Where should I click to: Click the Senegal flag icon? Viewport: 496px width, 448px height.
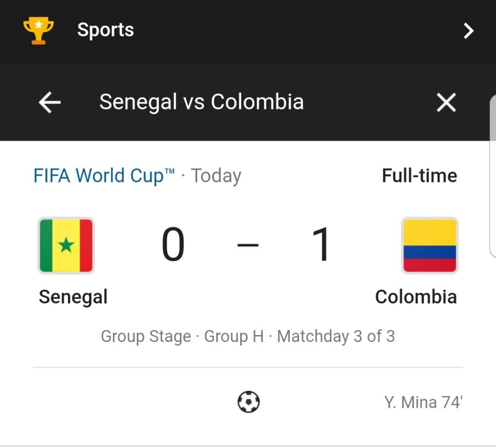66,245
